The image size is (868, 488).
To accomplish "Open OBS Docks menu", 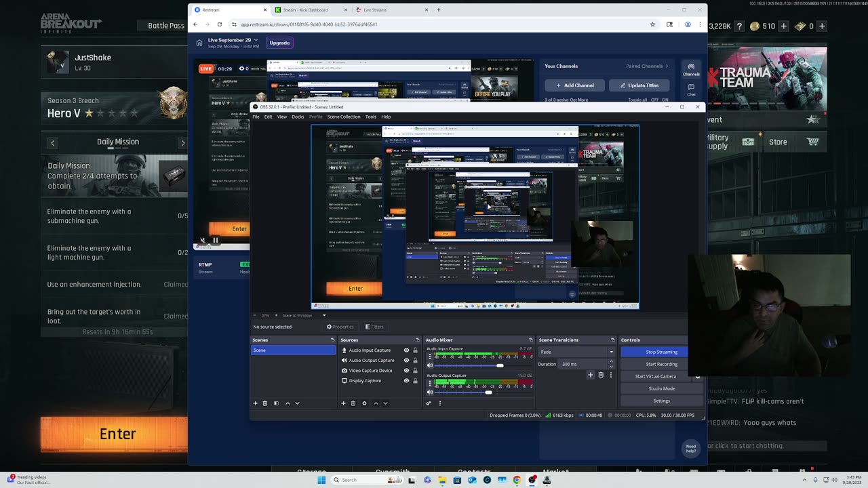I will (298, 117).
